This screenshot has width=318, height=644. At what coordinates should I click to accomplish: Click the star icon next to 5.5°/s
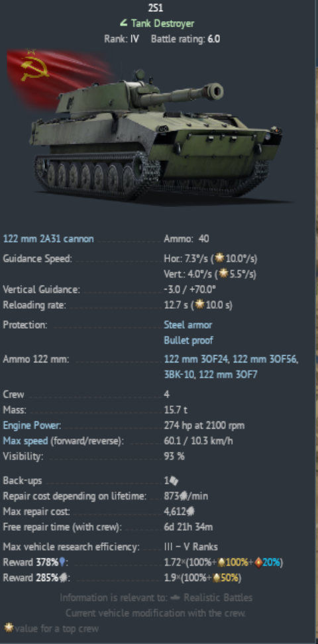(223, 274)
